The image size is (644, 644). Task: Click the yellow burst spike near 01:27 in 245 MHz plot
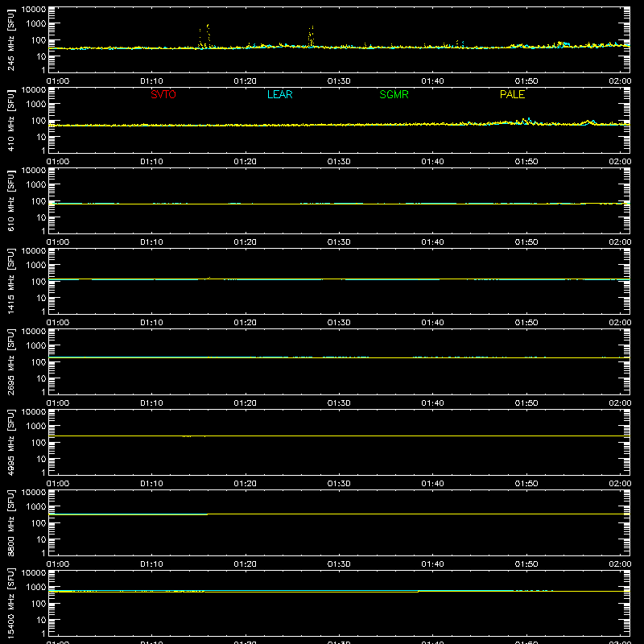click(x=311, y=36)
